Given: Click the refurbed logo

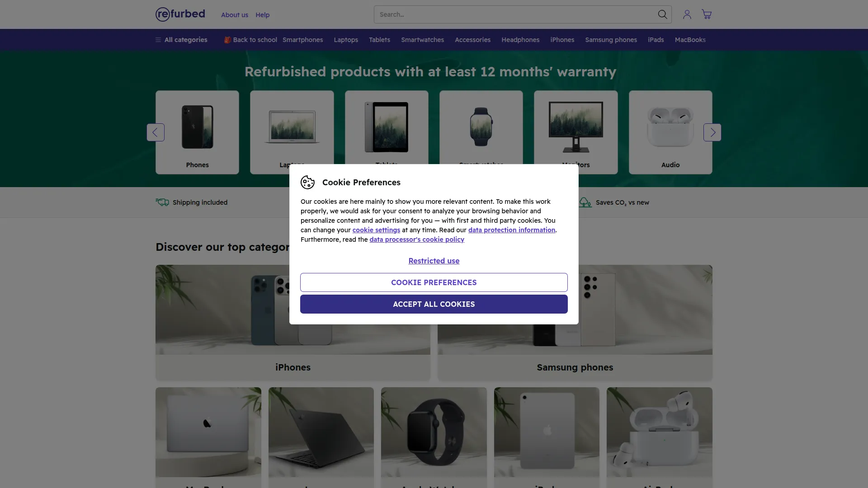Looking at the screenshot, I should coord(180,14).
